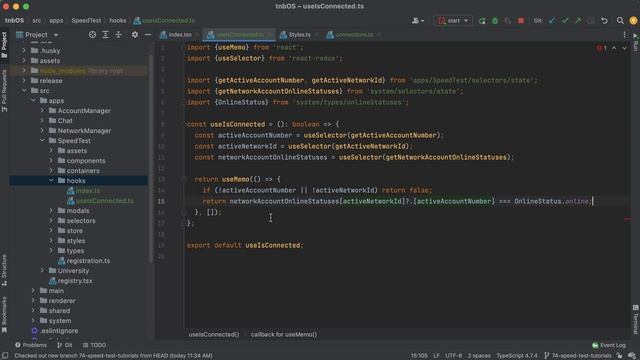
Task: Click Select Opened File crosshair icon
Action: (93, 35)
